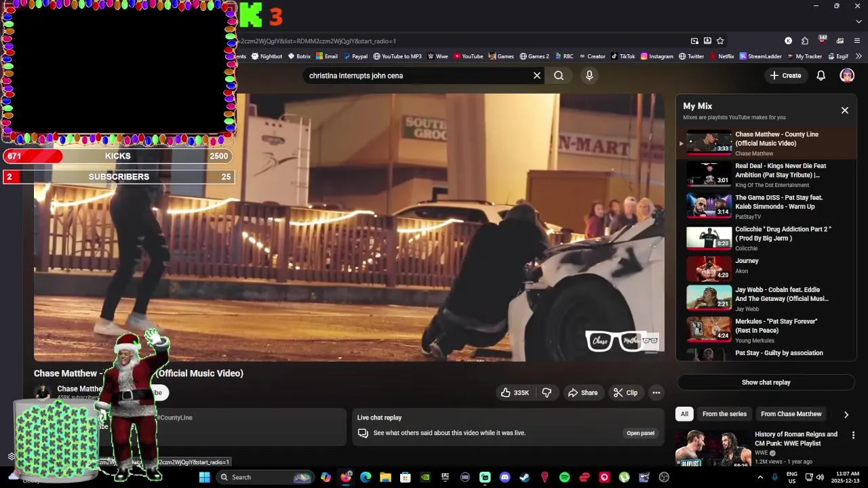Open the YouTube to MP3 bookmark
This screenshot has width=868, height=488.
(x=397, y=56)
